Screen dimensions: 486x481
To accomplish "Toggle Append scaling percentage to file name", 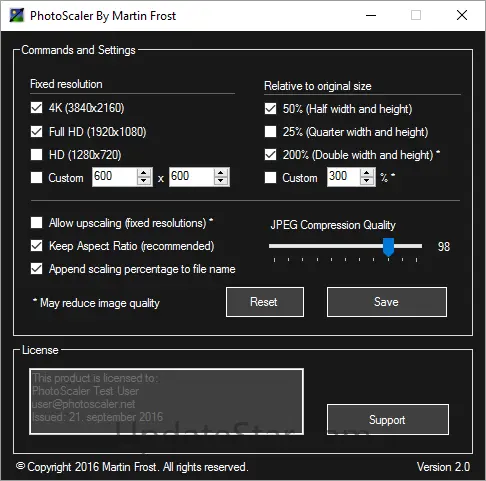I will [36, 269].
